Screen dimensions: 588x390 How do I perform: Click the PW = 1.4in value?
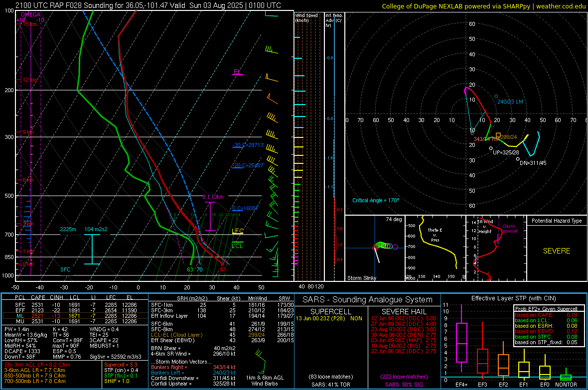[x=17, y=329]
